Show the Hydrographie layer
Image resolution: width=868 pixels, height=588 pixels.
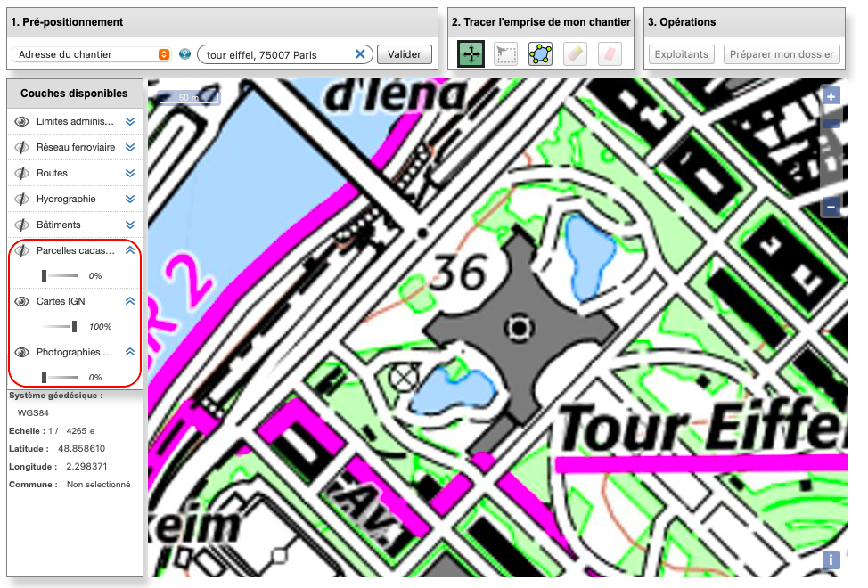[21, 199]
